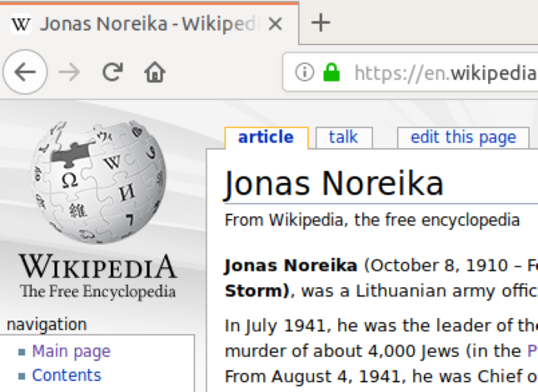Go back using the browser back arrow

(25, 72)
